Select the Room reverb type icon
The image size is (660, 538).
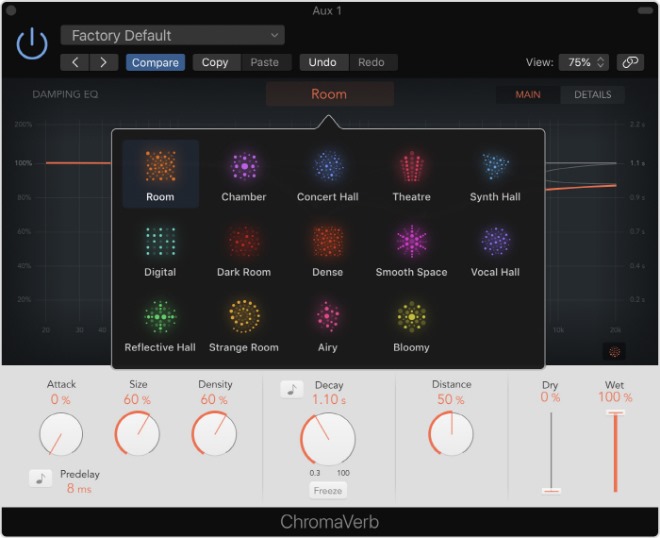pyautogui.click(x=160, y=166)
